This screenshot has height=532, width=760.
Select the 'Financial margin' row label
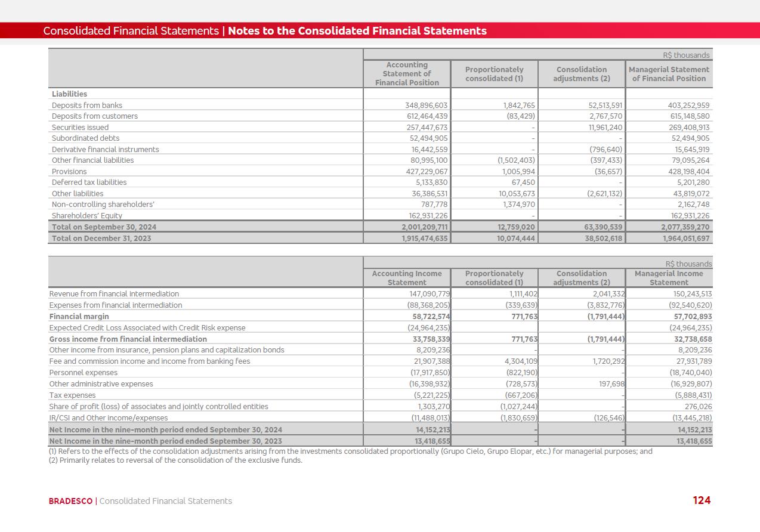click(79, 317)
